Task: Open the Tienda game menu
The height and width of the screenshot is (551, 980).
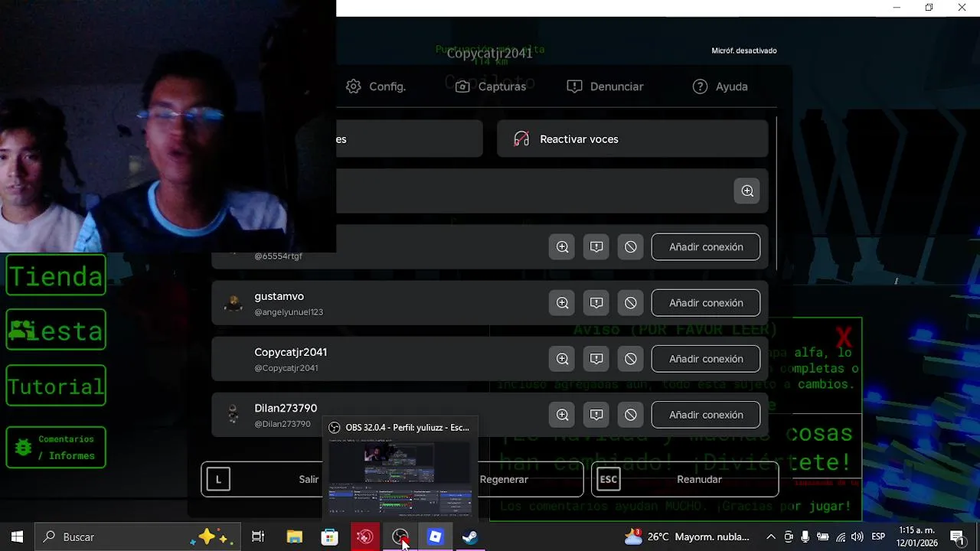Action: pos(56,275)
